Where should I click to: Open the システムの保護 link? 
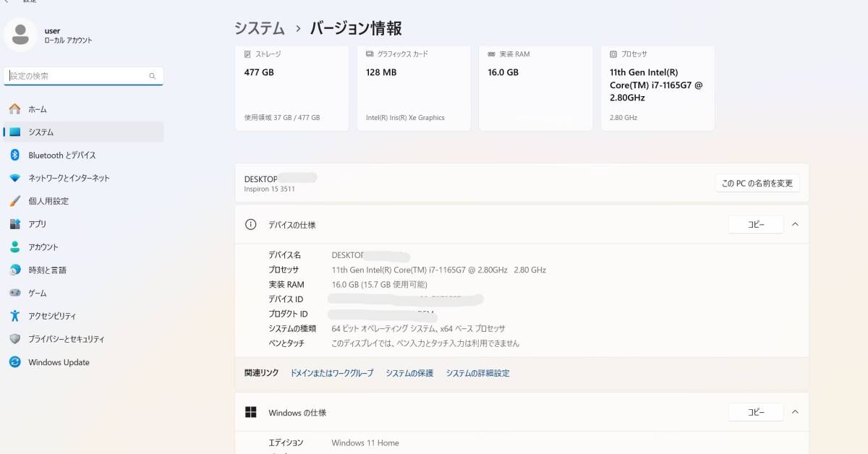pos(409,373)
